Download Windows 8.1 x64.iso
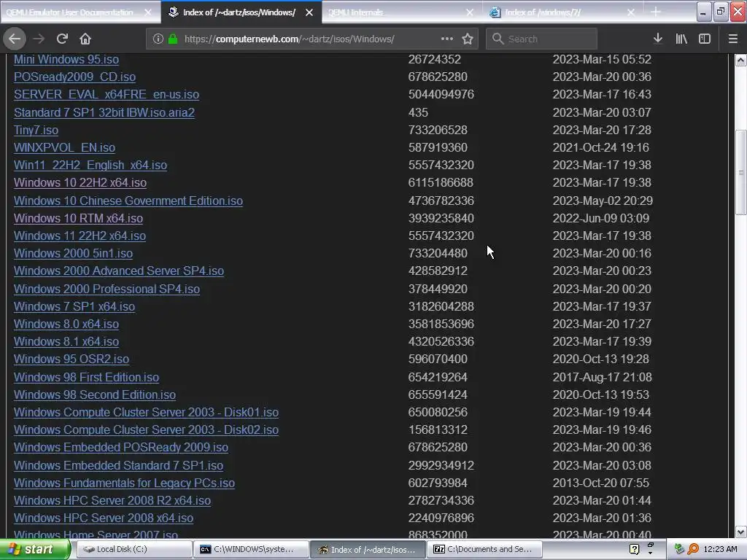This screenshot has width=747, height=560. pyautogui.click(x=66, y=342)
